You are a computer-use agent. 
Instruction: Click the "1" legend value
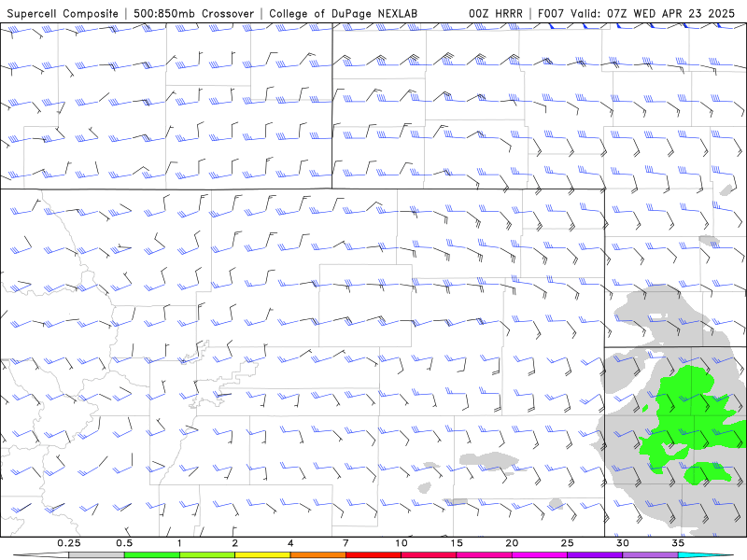click(x=179, y=543)
